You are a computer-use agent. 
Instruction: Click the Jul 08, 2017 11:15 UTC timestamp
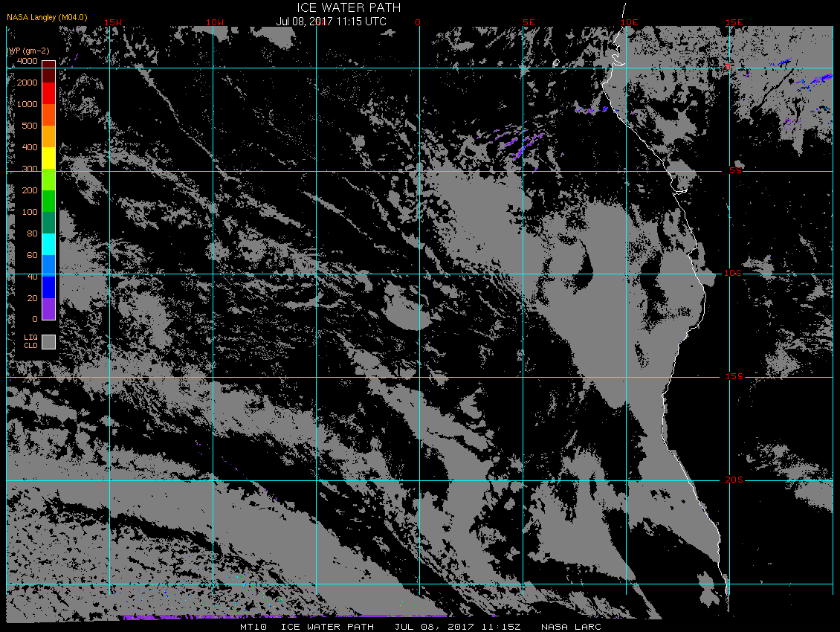331,22
